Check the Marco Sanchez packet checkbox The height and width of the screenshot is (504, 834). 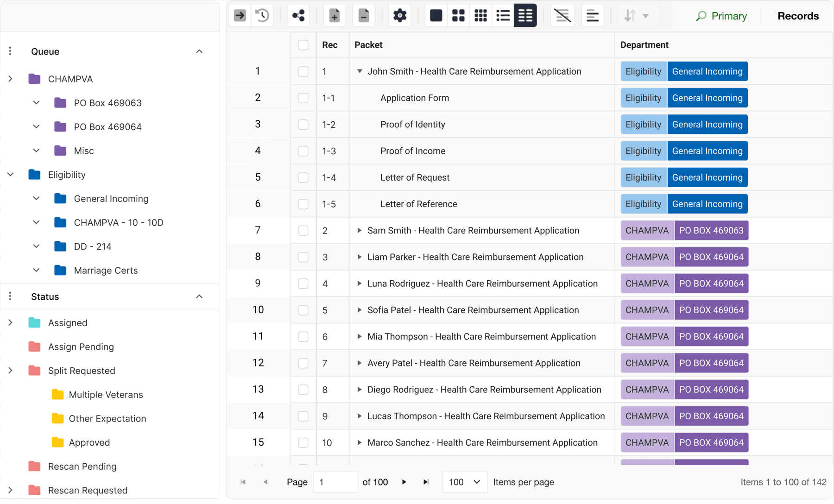pyautogui.click(x=303, y=442)
